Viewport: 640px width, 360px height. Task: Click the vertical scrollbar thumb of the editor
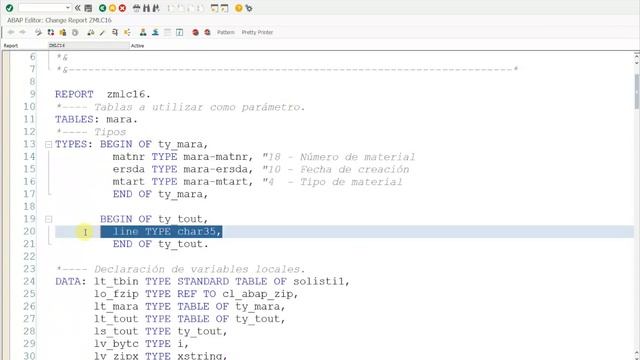pos(637,92)
